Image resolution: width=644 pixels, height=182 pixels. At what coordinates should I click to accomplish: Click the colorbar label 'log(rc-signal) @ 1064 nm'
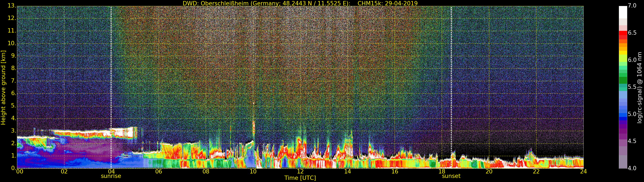639,87
